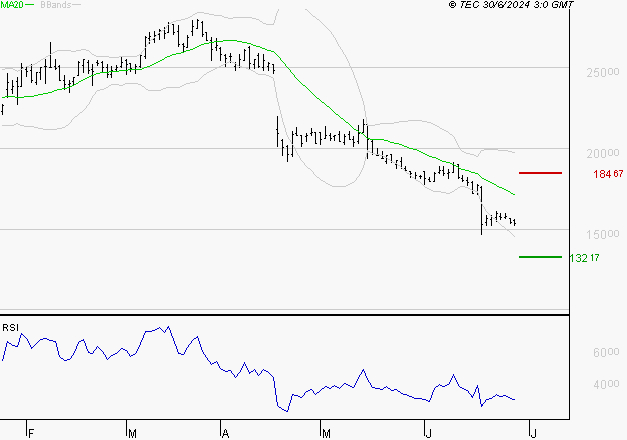The width and height of the screenshot is (627, 440).
Task: Click the last J month axis label
Action: click(x=533, y=434)
